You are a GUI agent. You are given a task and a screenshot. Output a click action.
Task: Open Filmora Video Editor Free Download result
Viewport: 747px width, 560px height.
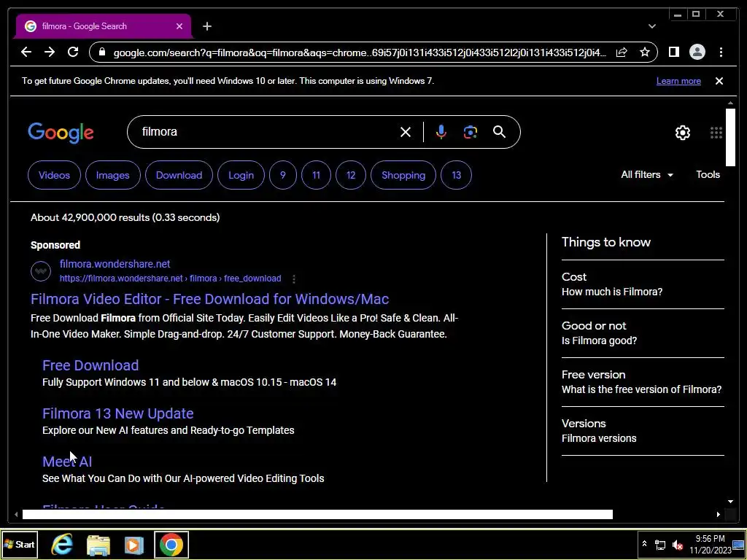(209, 299)
